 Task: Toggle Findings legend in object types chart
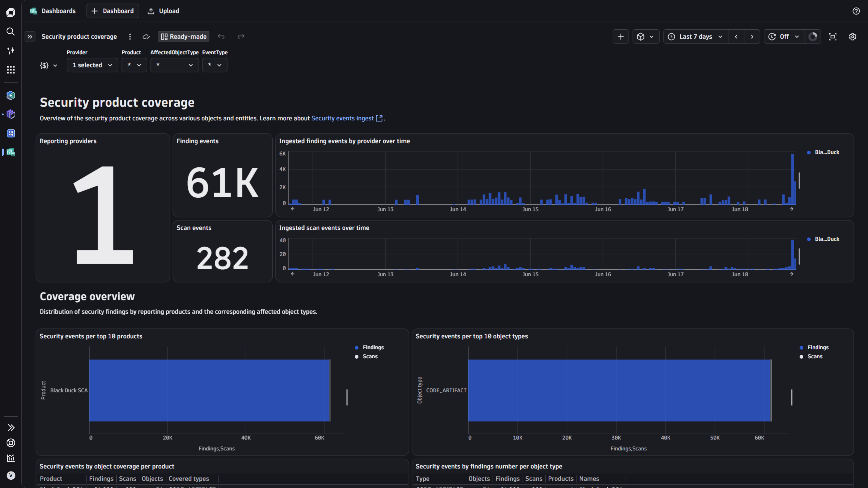pos(814,347)
